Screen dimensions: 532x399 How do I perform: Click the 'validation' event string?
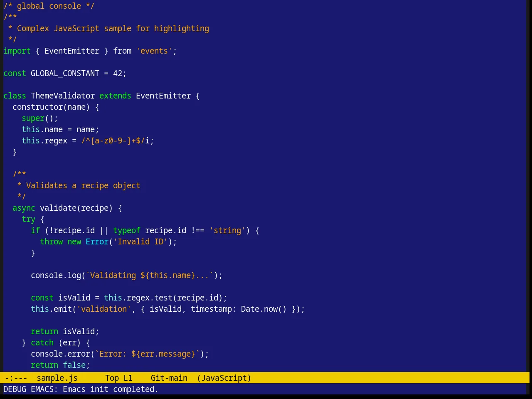pyautogui.click(x=104, y=309)
